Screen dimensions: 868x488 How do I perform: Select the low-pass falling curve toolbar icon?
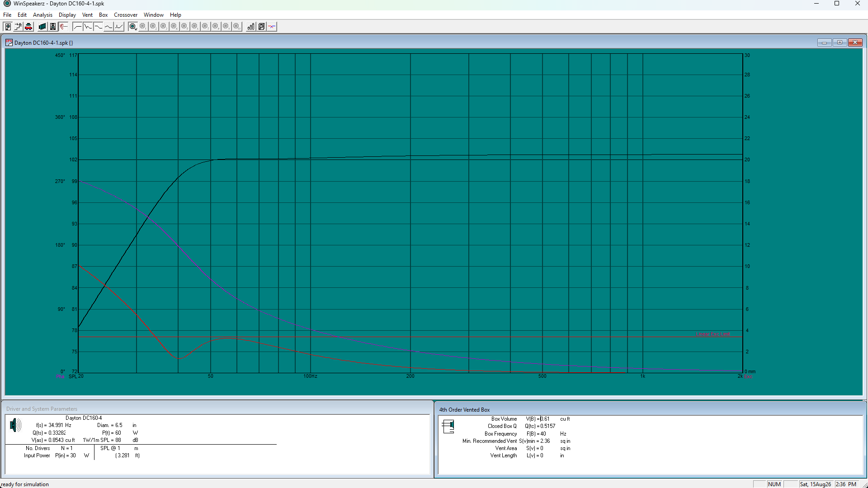pyautogui.click(x=98, y=27)
